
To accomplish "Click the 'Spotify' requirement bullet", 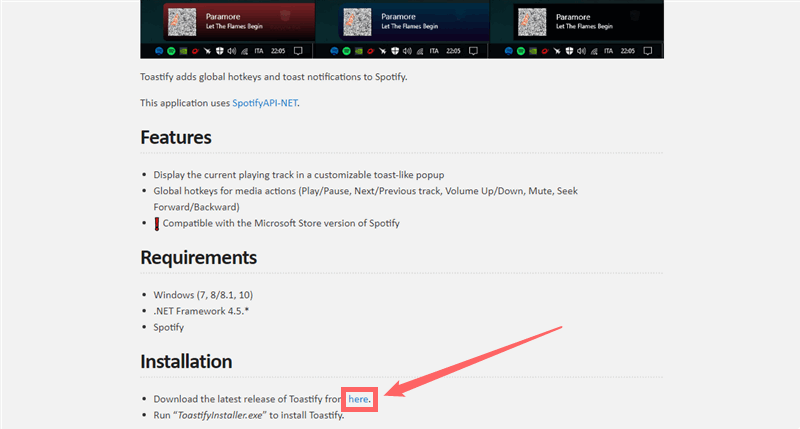I will (x=168, y=327).
